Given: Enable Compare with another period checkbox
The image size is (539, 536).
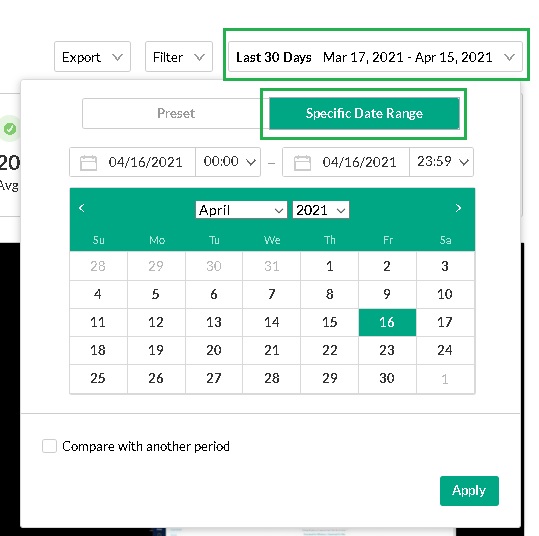Looking at the screenshot, I should [x=50, y=446].
